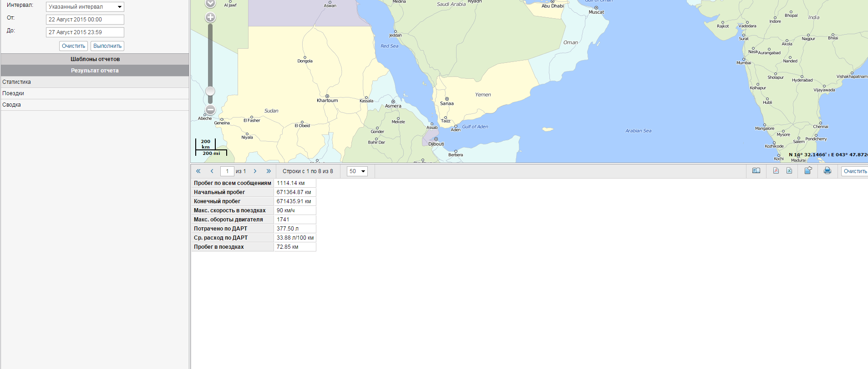Click the open-book view icon
The height and width of the screenshot is (369, 868).
pyautogui.click(x=756, y=171)
